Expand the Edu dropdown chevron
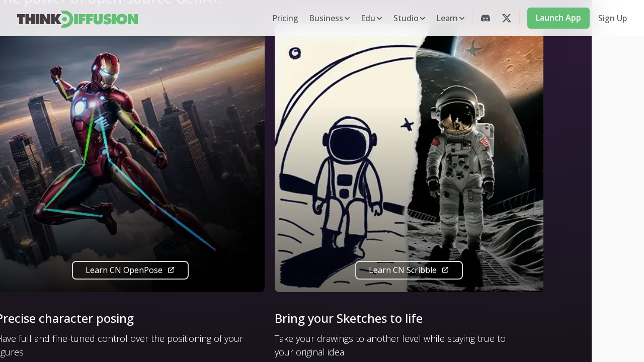644x362 pixels. tap(379, 19)
